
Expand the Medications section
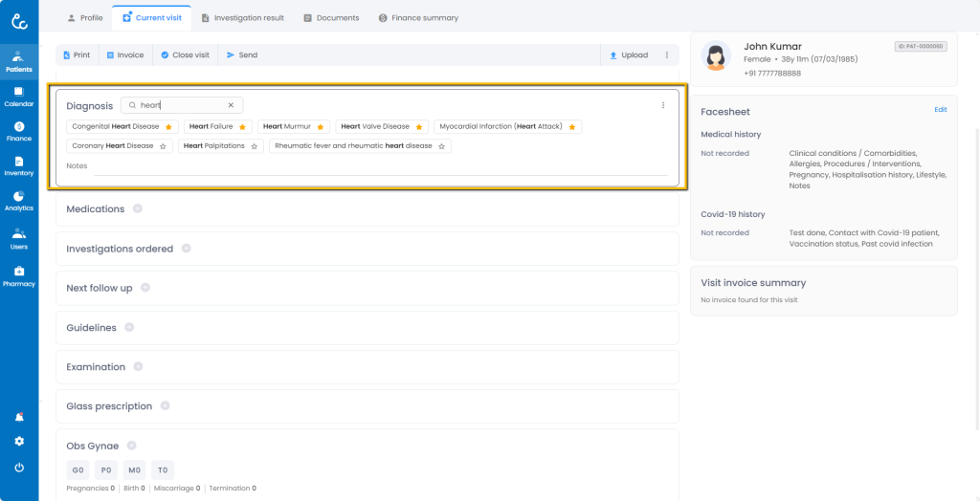tap(138, 208)
